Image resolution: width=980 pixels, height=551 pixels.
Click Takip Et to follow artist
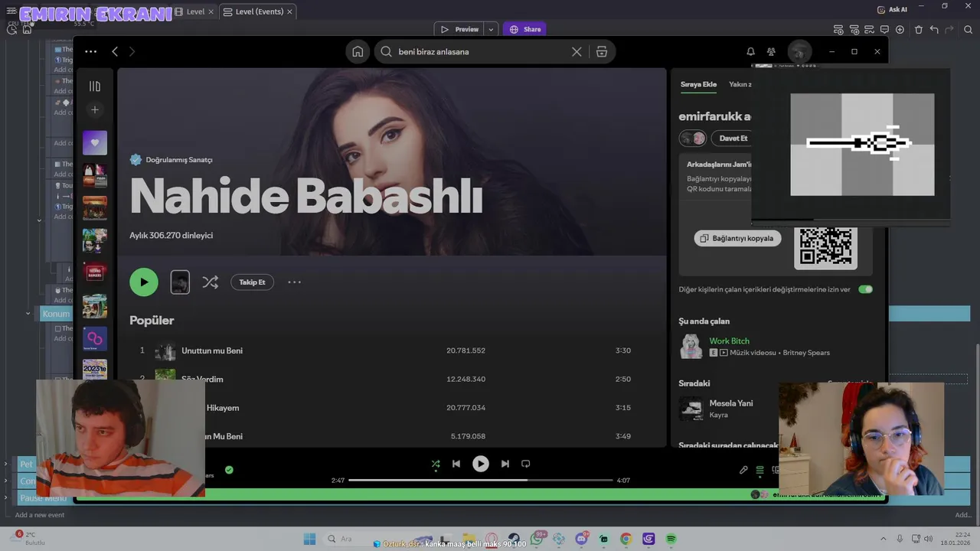pyautogui.click(x=252, y=282)
